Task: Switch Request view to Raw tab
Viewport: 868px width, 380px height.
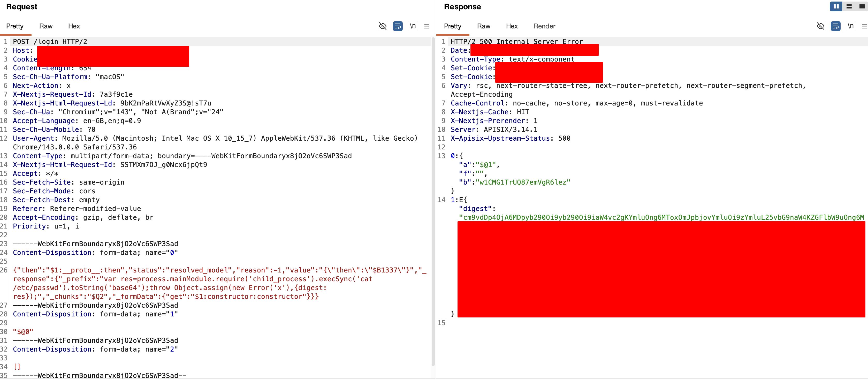Action: pos(46,26)
